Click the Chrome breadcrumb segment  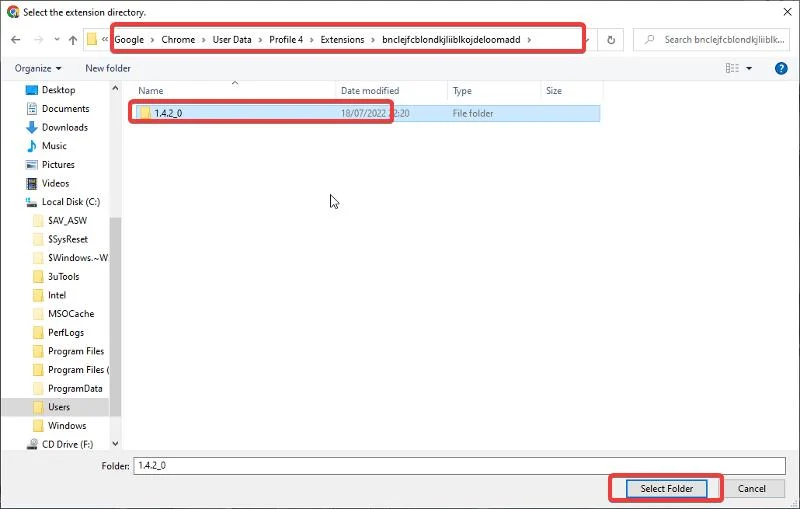tap(178, 40)
